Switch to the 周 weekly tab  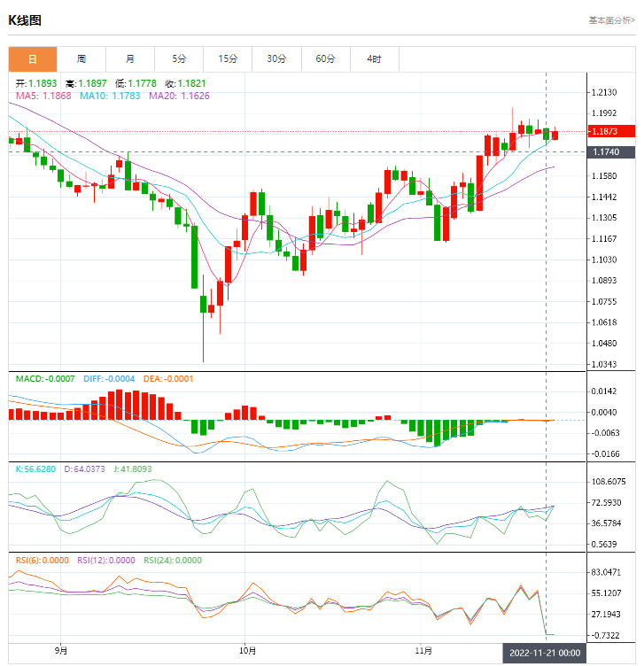(81, 59)
